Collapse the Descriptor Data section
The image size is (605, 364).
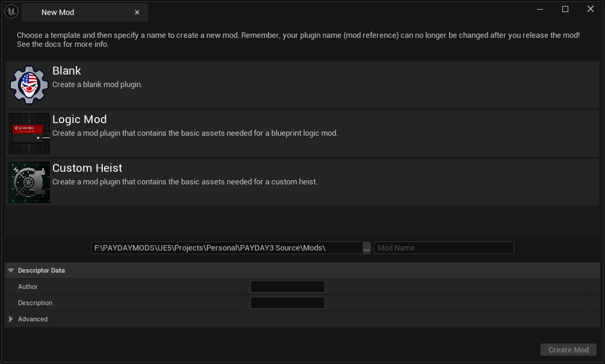coord(11,270)
